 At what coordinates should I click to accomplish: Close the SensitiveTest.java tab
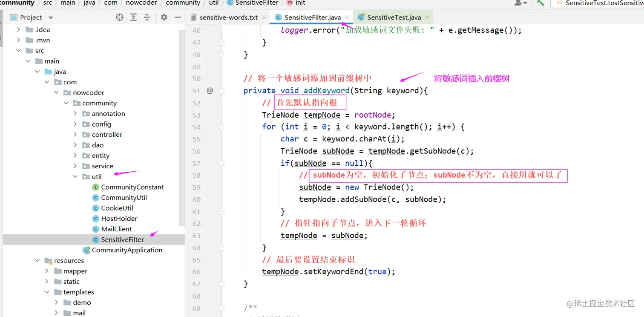[426, 18]
